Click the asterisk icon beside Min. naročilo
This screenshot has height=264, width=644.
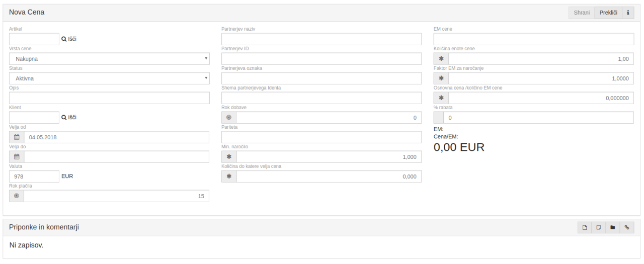click(229, 157)
